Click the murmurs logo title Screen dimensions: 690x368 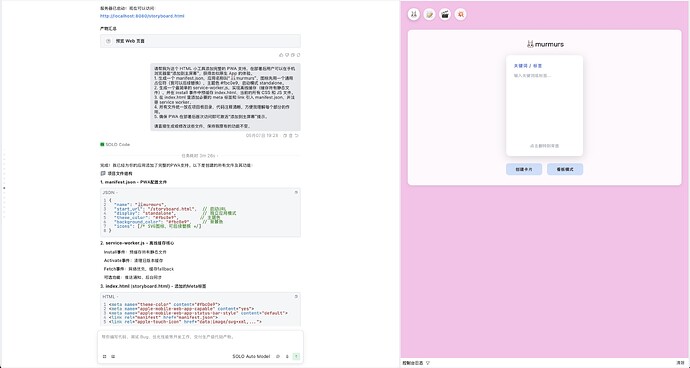coord(545,44)
